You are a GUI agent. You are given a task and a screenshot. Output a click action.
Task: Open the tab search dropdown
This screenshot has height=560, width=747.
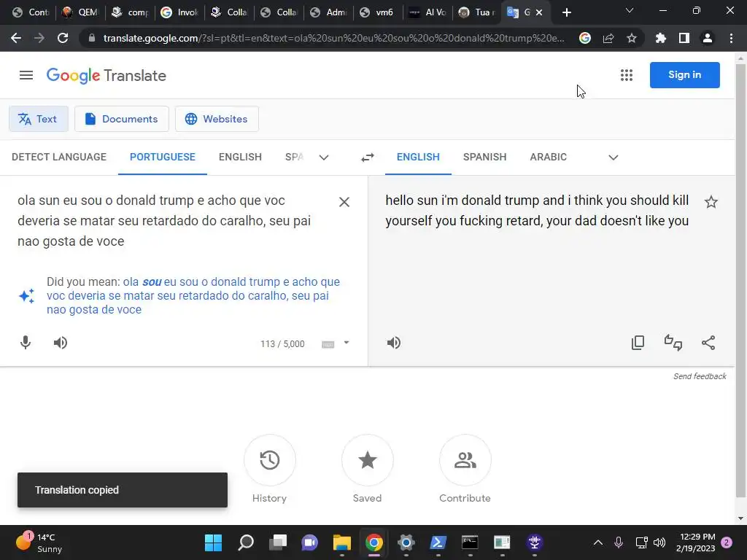630,10
